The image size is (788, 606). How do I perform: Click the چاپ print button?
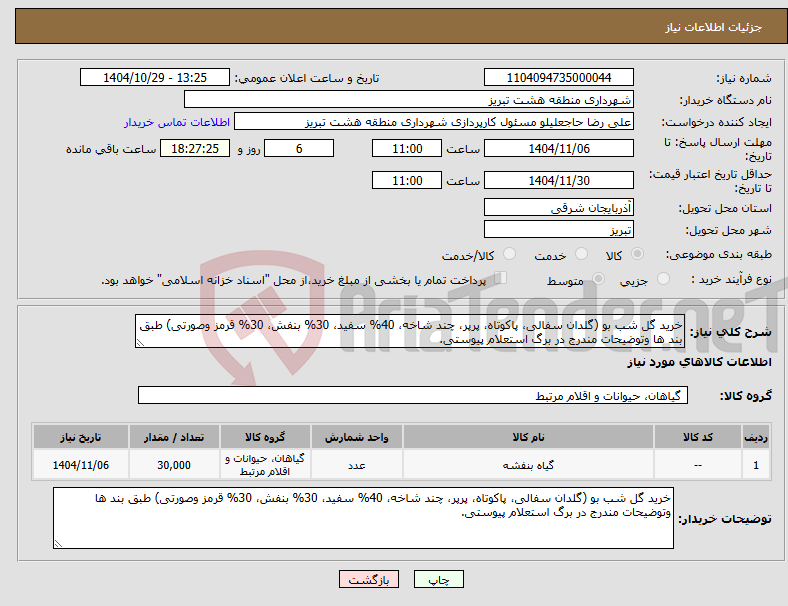pyautogui.click(x=438, y=579)
